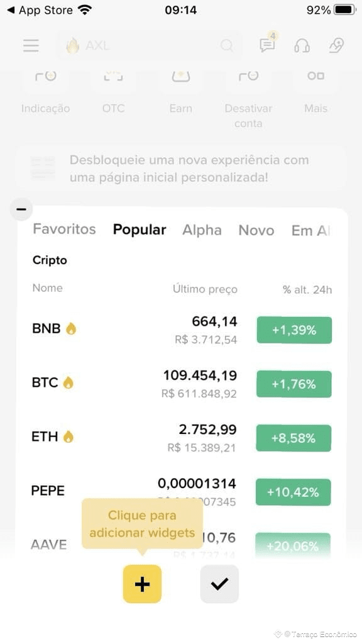Toggle BTC +1,76% change badge
The width and height of the screenshot is (362, 644).
coord(294,384)
